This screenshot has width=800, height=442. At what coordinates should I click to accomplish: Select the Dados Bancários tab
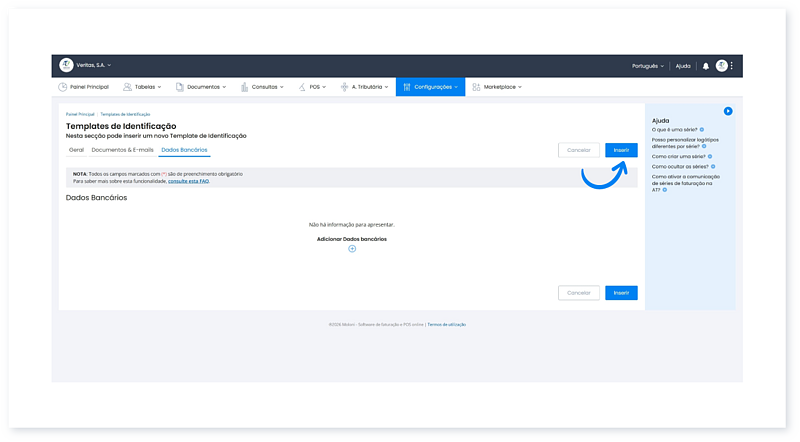tap(184, 150)
